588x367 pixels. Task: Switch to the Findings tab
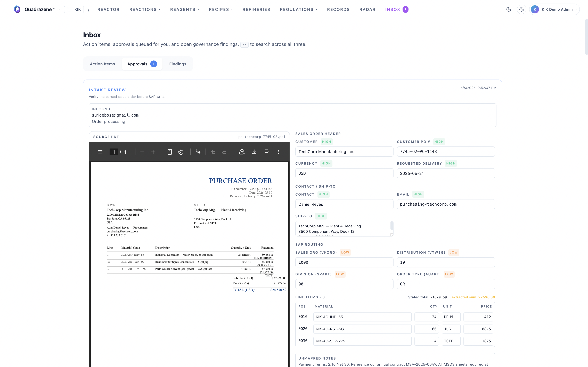(178, 64)
